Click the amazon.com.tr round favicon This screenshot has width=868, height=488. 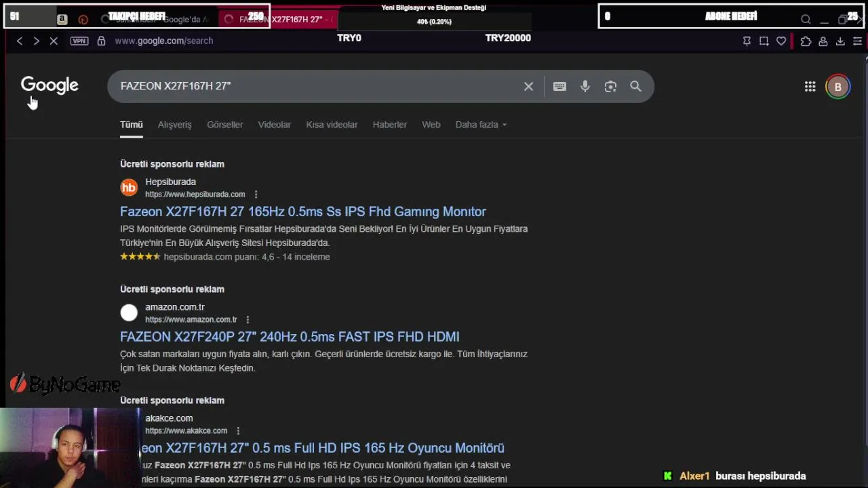tap(129, 312)
